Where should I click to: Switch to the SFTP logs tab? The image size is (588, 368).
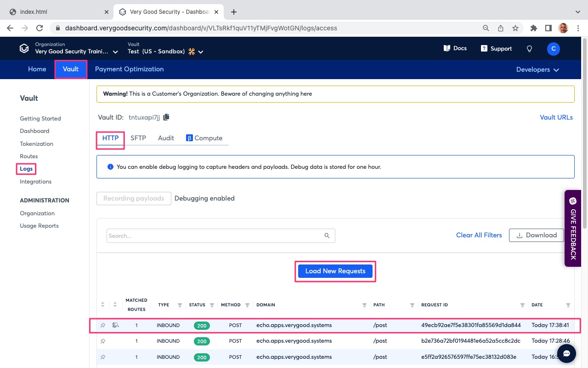(138, 138)
